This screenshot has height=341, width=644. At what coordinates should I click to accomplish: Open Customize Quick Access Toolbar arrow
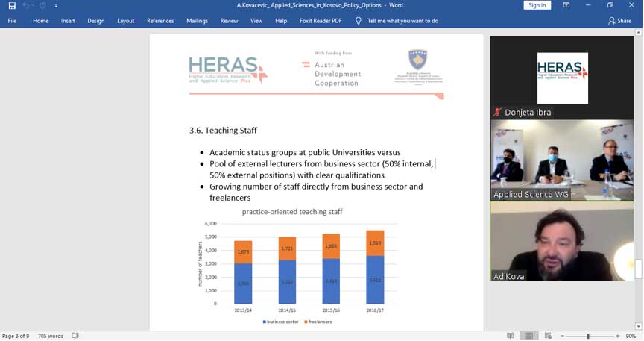[x=56, y=6]
